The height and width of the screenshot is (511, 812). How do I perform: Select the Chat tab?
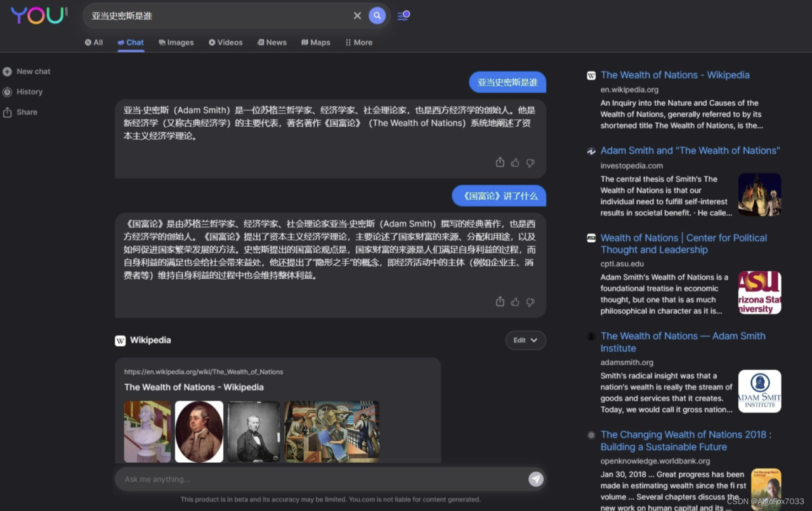131,42
